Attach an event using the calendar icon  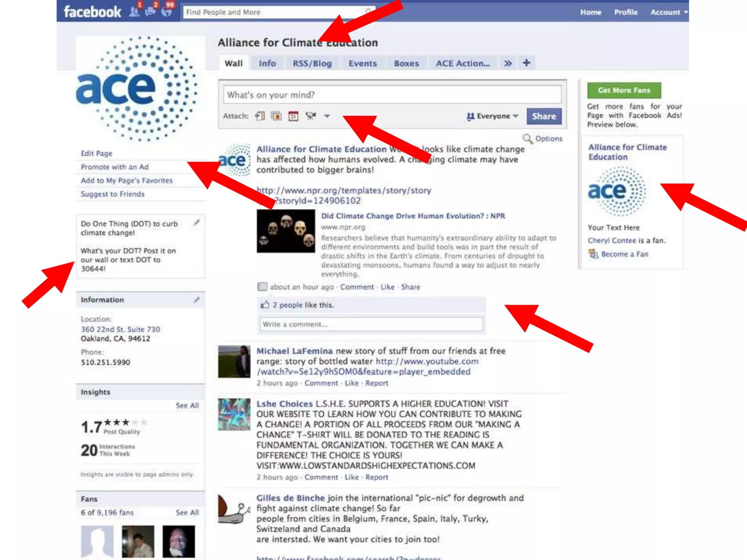(x=294, y=116)
